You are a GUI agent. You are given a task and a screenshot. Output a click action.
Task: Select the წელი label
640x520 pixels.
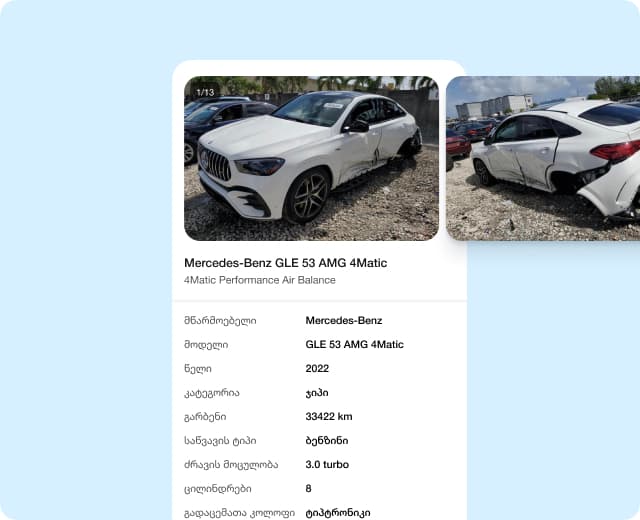pyautogui.click(x=198, y=369)
